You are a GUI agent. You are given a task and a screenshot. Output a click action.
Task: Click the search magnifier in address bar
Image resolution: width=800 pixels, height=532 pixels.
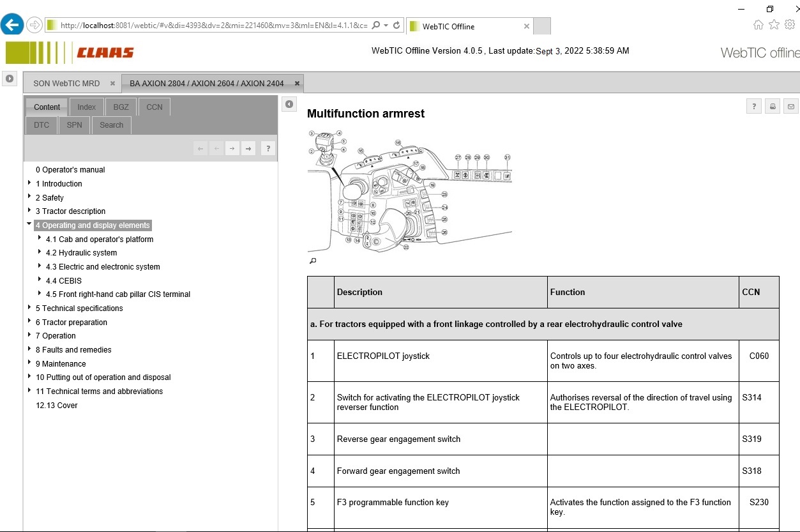pos(376,25)
